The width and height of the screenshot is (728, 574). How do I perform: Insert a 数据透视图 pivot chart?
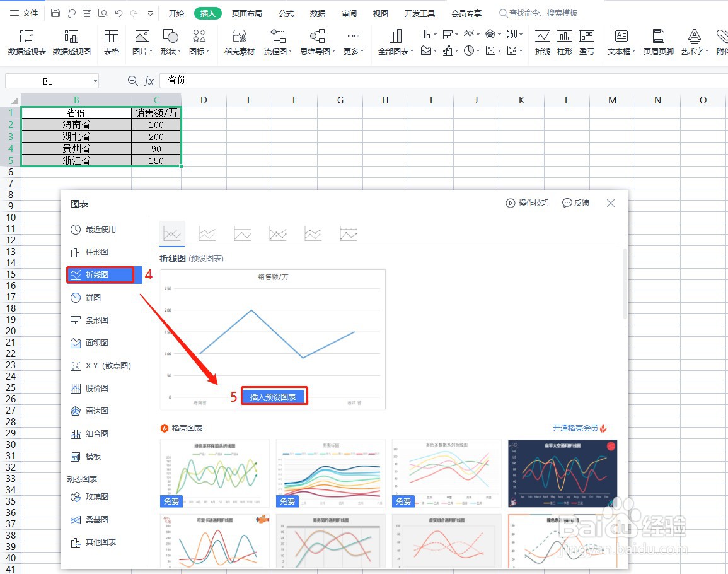click(x=71, y=42)
